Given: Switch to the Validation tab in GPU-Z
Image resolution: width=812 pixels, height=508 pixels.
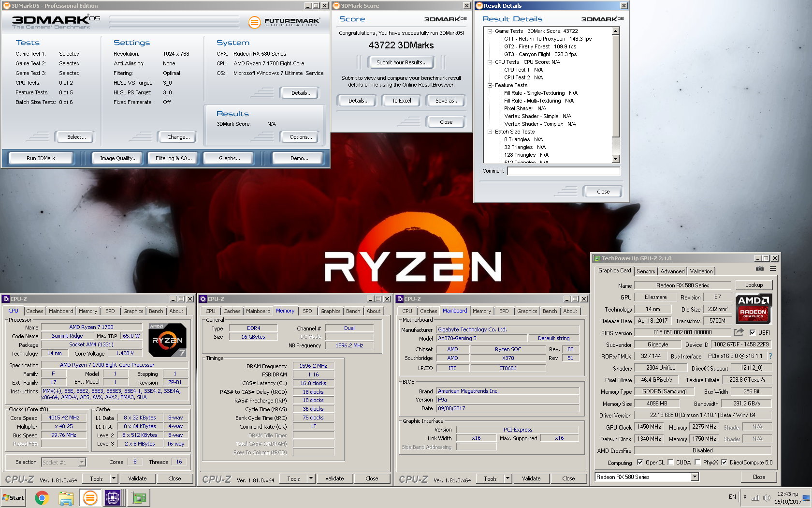Looking at the screenshot, I should 701,271.
